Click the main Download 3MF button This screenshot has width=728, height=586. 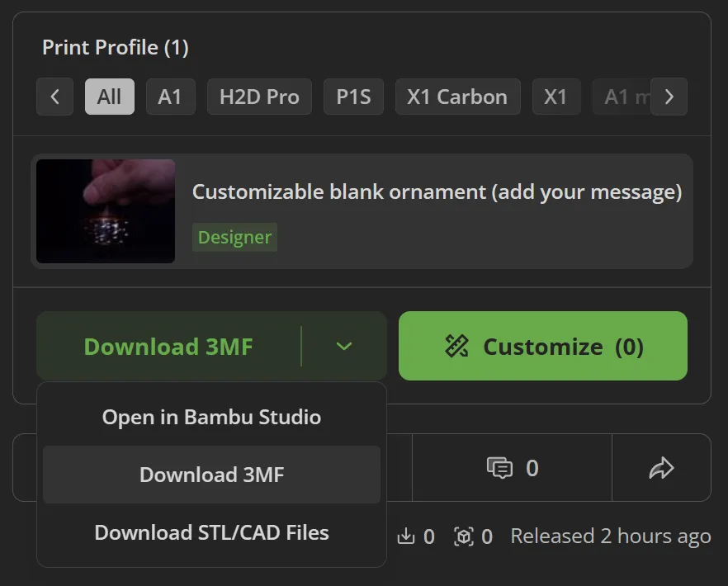tap(168, 346)
